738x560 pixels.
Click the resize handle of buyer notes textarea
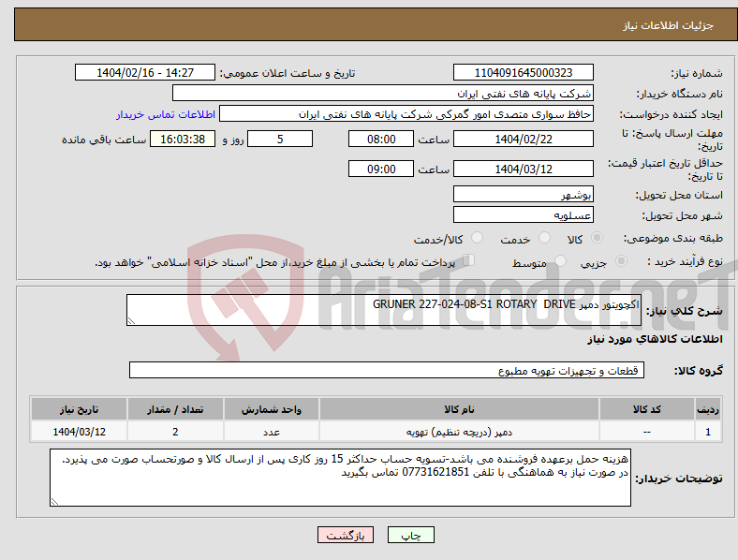[x=54, y=502]
